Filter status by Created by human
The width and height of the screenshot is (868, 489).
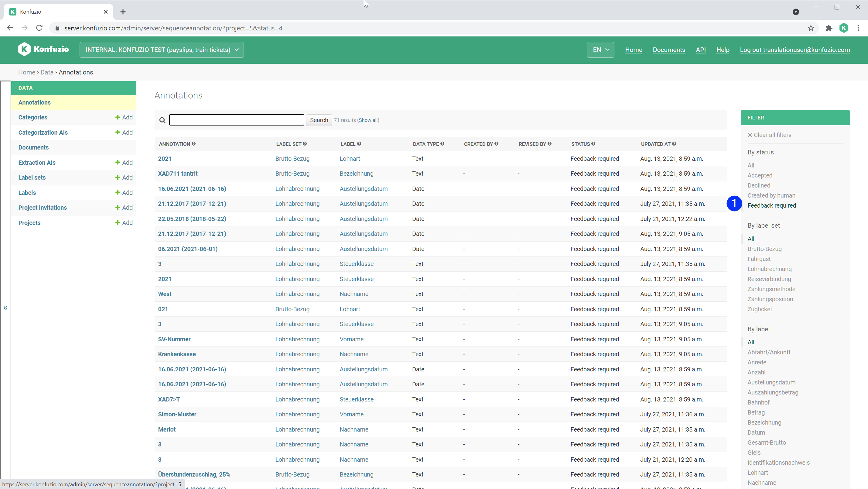click(x=771, y=196)
